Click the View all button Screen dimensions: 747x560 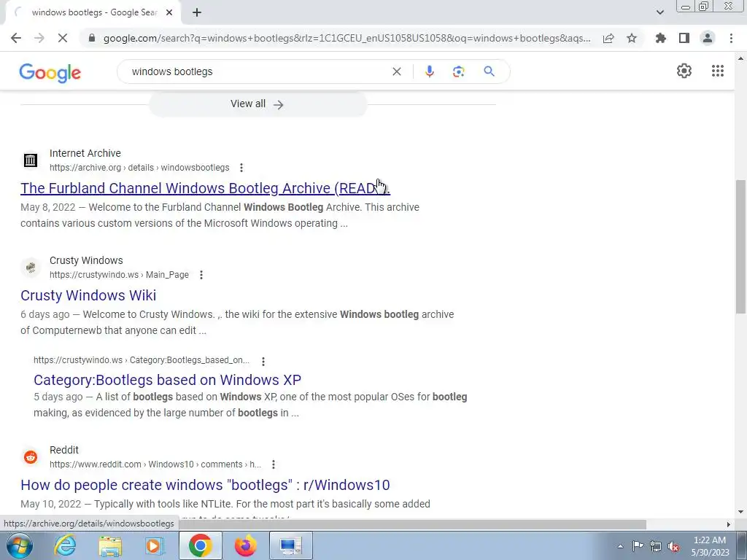click(x=258, y=104)
